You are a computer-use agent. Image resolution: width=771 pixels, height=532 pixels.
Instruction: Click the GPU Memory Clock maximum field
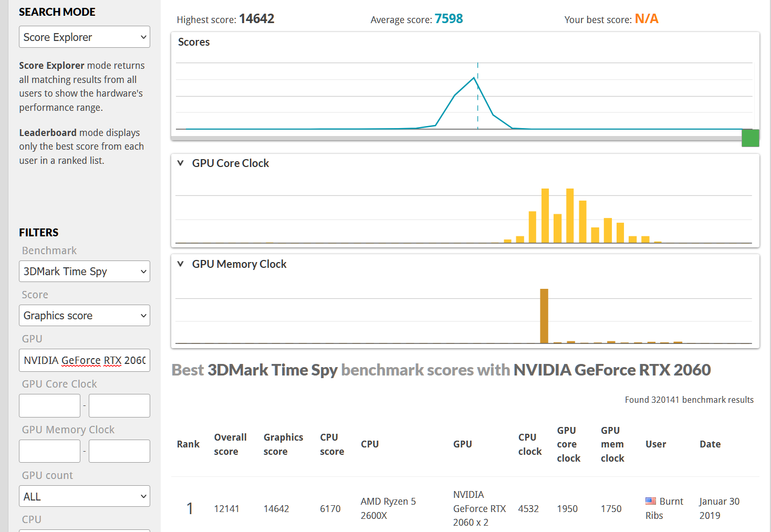pos(119,451)
